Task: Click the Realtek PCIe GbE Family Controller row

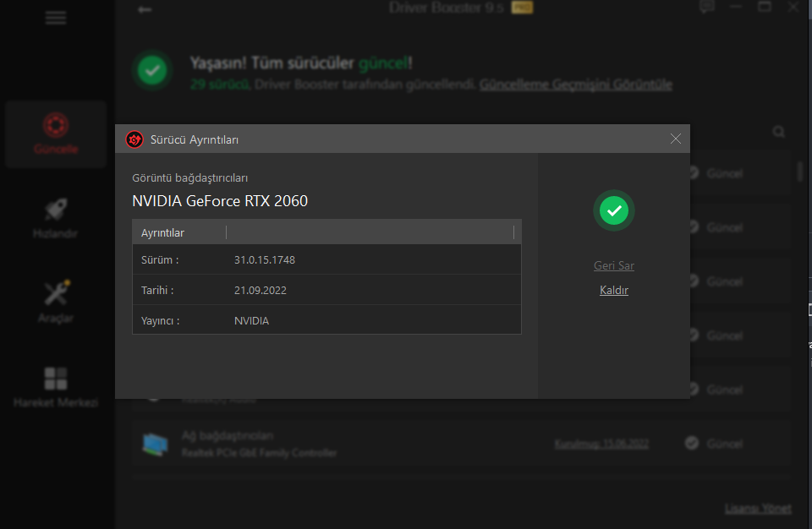Action: [x=461, y=444]
